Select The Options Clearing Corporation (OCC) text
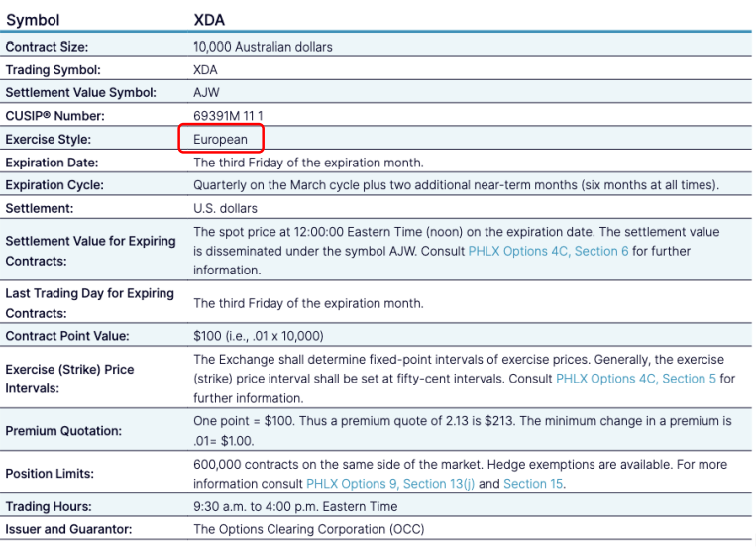The image size is (756, 547). click(x=308, y=529)
